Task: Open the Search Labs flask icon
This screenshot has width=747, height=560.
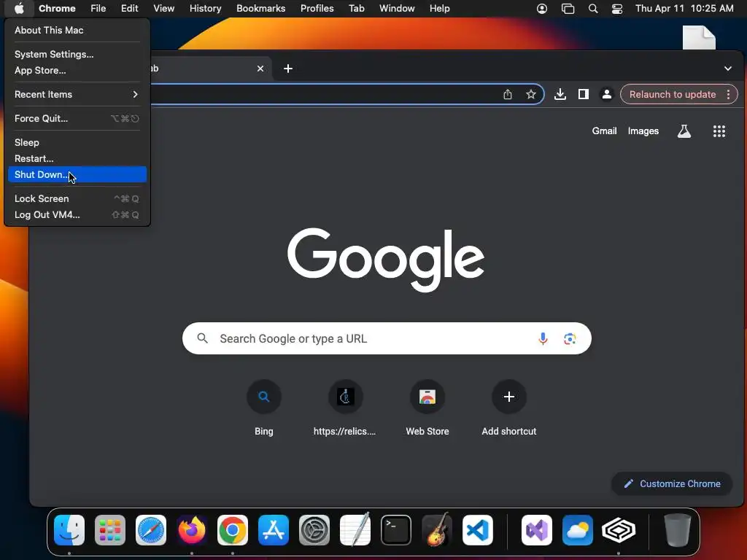Action: tap(684, 131)
